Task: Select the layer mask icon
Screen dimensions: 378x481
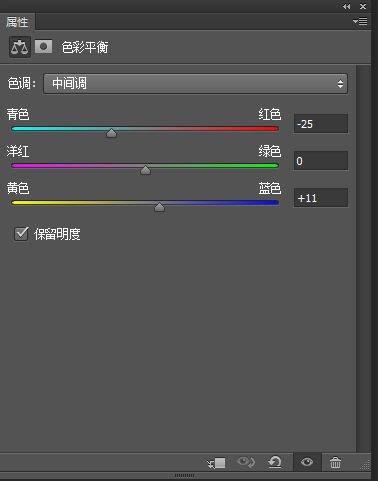Action: [44, 47]
